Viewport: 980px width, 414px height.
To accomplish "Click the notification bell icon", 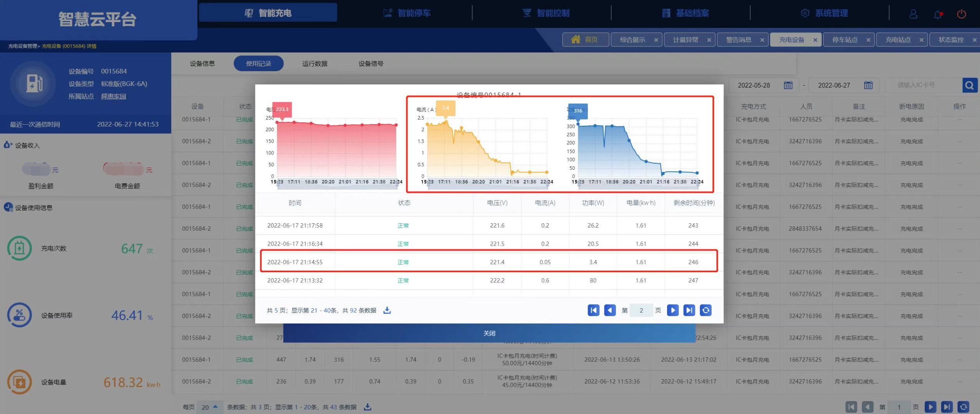I will coord(937,14).
